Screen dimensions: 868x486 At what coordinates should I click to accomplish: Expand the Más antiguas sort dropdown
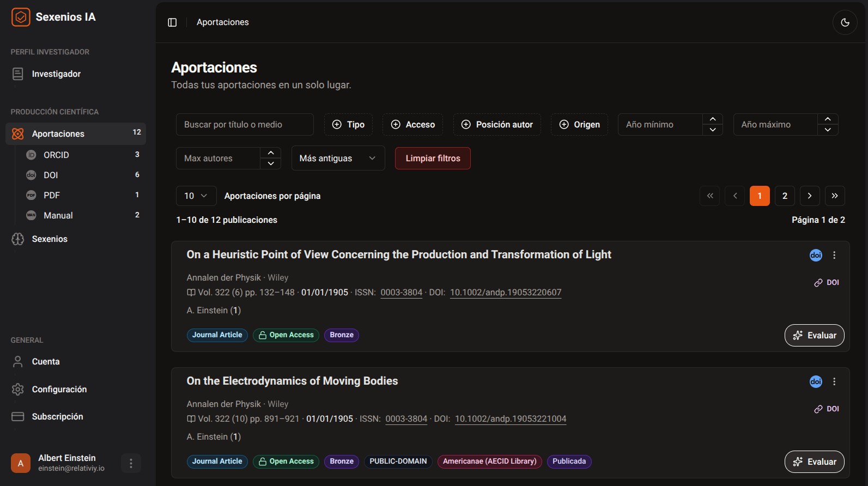(x=338, y=158)
